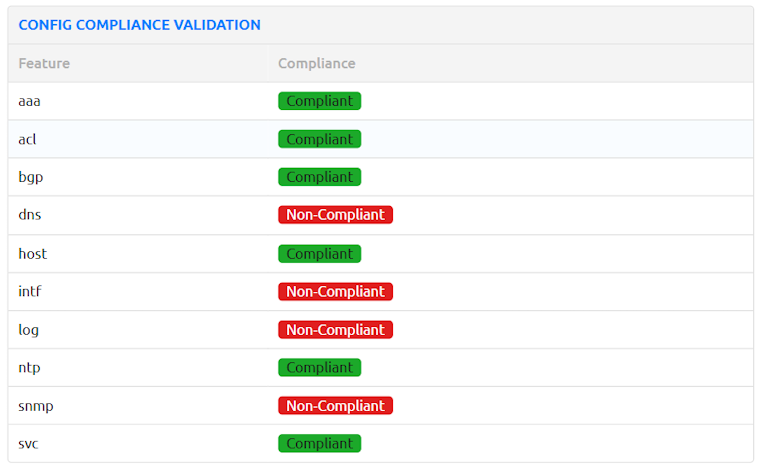Select the host feature name
The image size is (760, 469).
[x=32, y=254]
